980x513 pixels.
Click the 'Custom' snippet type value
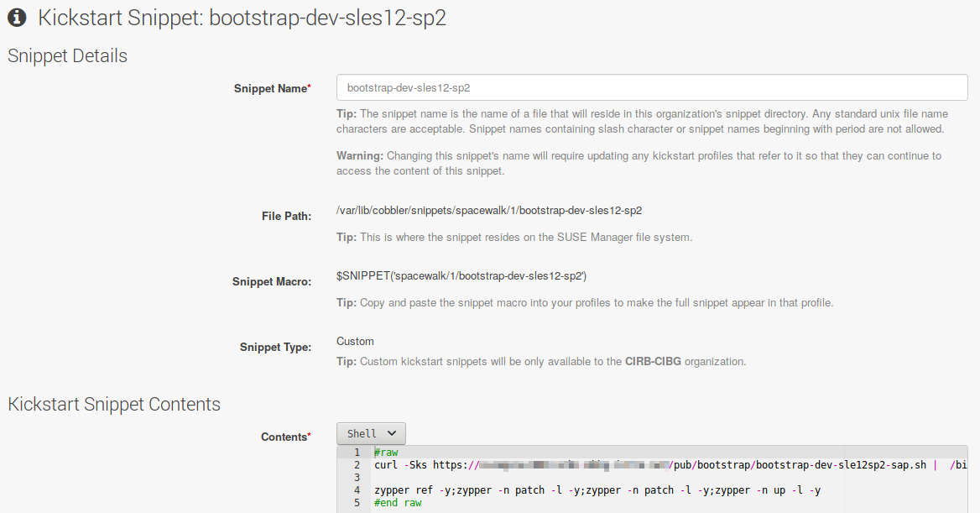pos(355,341)
